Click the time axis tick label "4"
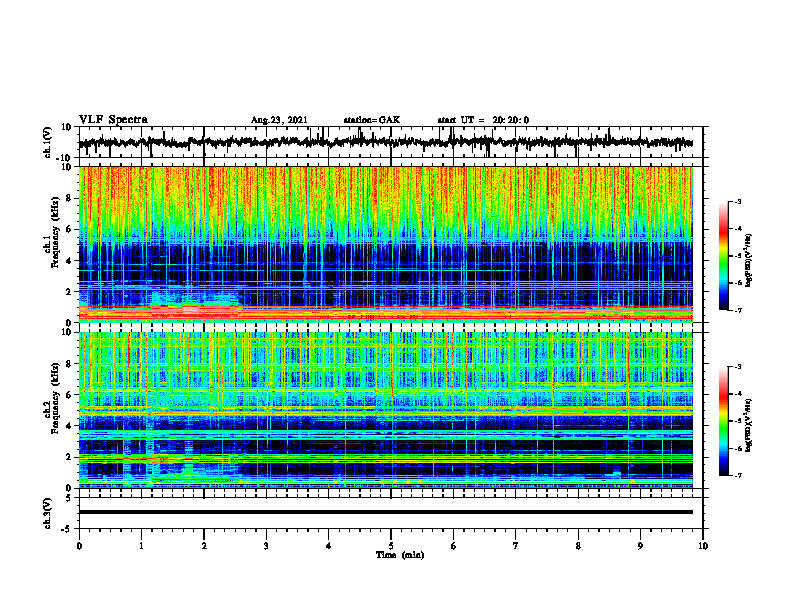 [x=328, y=546]
